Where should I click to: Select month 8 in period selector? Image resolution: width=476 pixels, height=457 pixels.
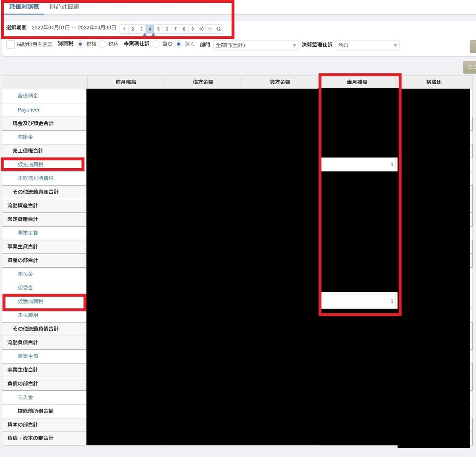[x=184, y=29]
